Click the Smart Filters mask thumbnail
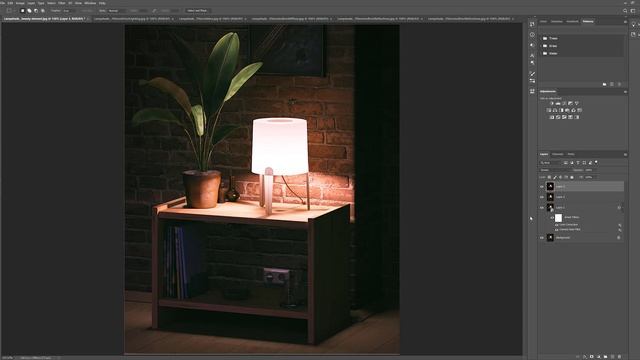Viewport: 640px width, 360px height. [x=558, y=218]
